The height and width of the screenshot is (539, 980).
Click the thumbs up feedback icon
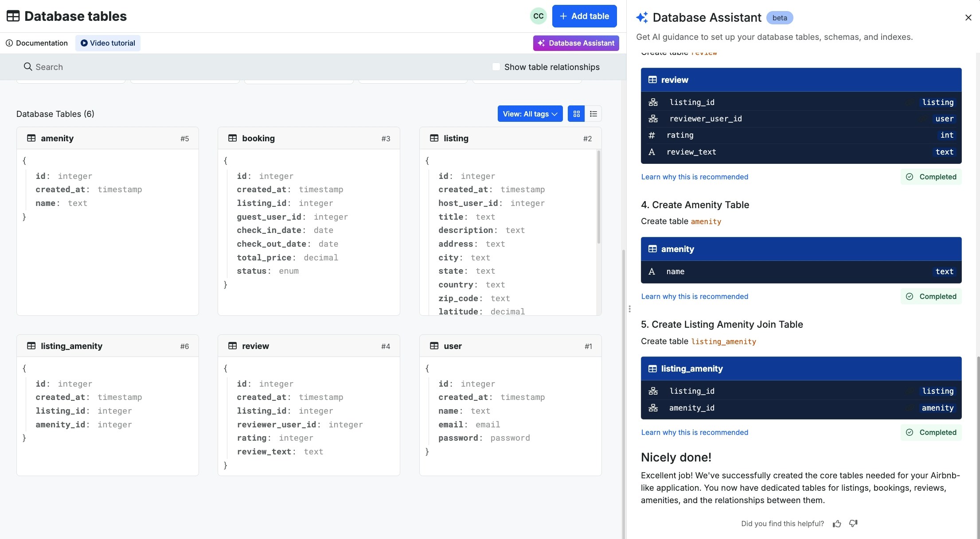tap(837, 524)
